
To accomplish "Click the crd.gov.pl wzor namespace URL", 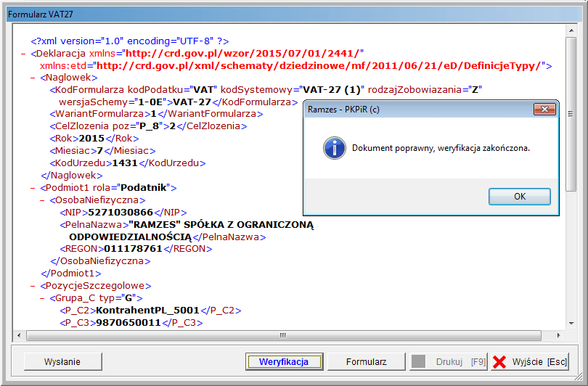I will [x=242, y=53].
